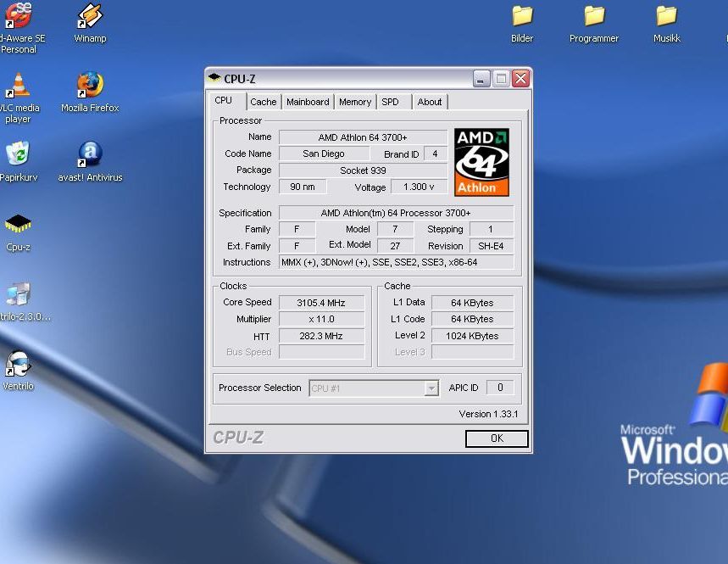Click the Package value Socket 939

(x=363, y=170)
